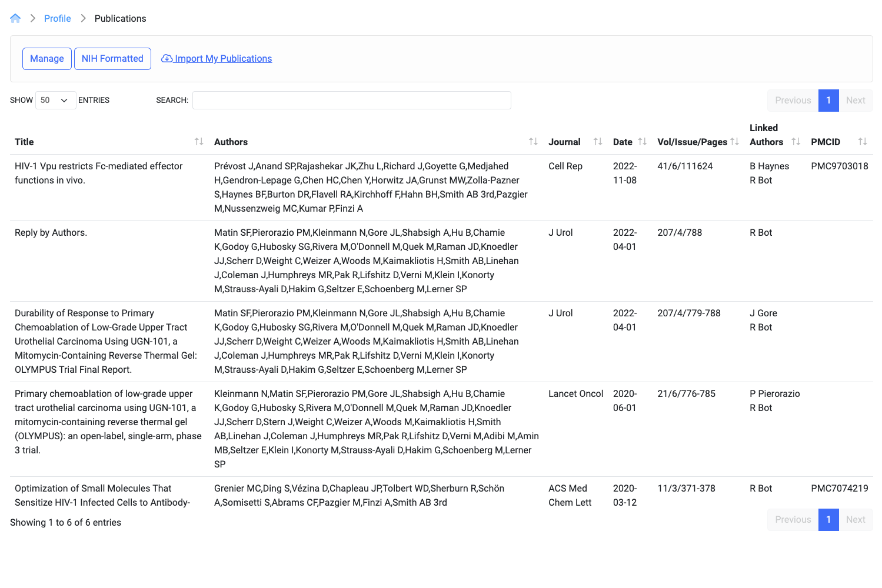Click bottom Next pagination button
The width and height of the screenshot is (882, 588).
point(856,520)
